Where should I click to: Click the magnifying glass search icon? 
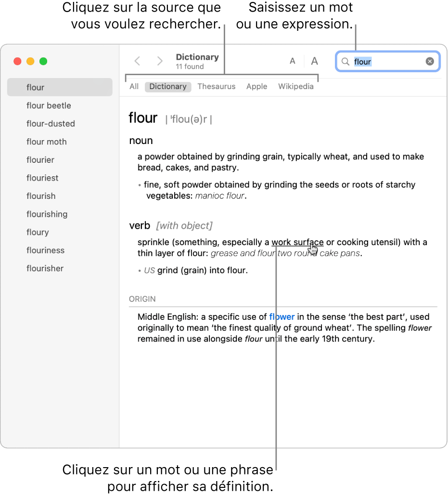pyautogui.click(x=346, y=62)
